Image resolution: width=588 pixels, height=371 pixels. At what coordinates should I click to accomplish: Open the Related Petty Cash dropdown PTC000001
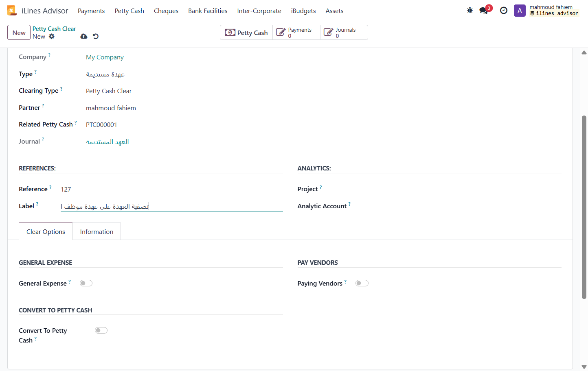click(184, 125)
